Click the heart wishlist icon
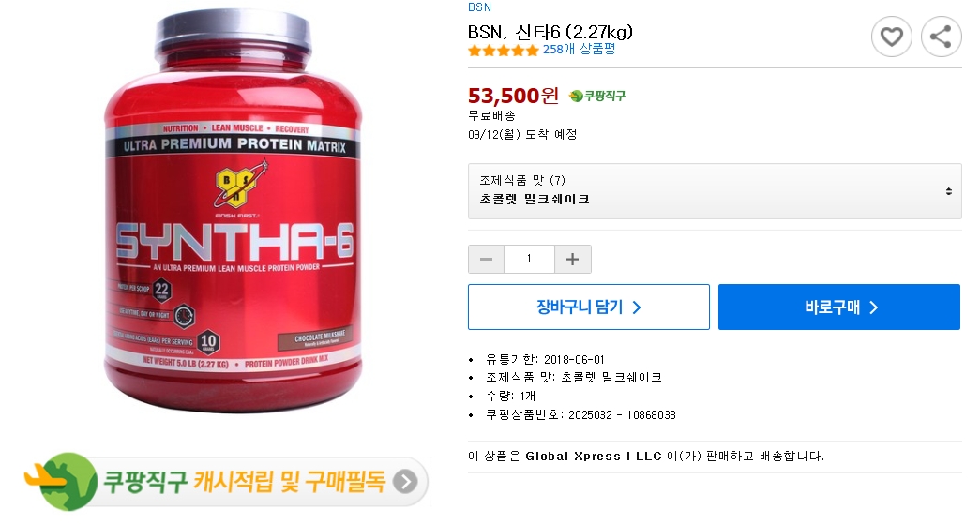This screenshot has width=980, height=524. pyautogui.click(x=891, y=37)
